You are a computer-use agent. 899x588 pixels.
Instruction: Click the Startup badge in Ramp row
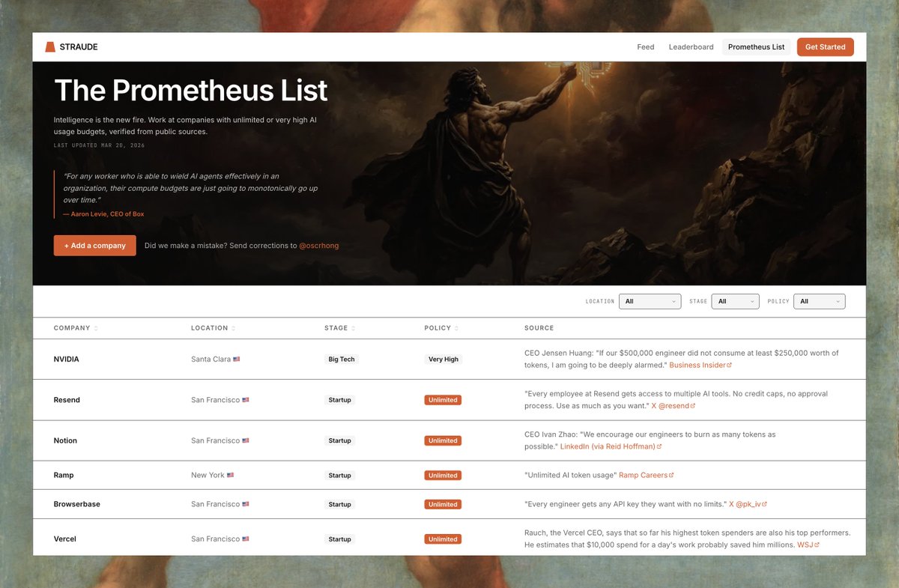[x=340, y=476]
